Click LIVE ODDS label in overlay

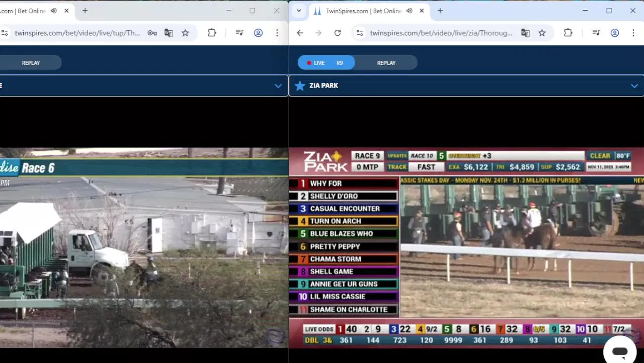(x=319, y=329)
